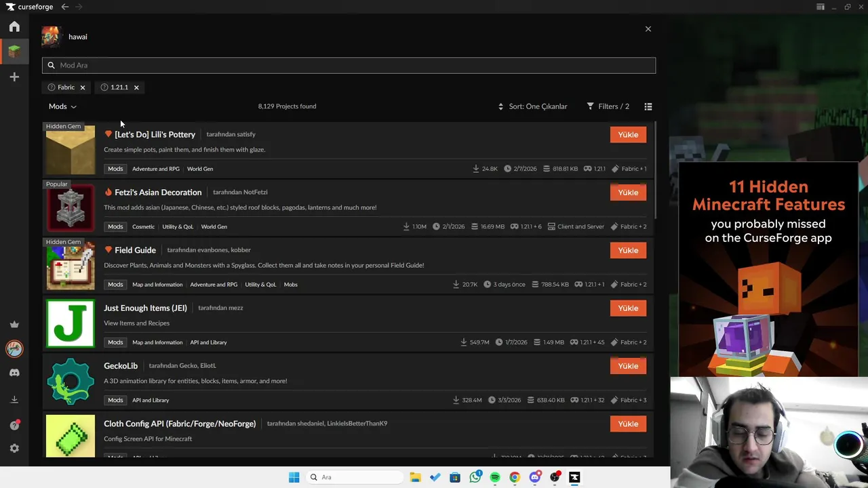The image size is (868, 488).
Task: Click the GeckoLib gear lizard thumbnail
Action: (71, 381)
